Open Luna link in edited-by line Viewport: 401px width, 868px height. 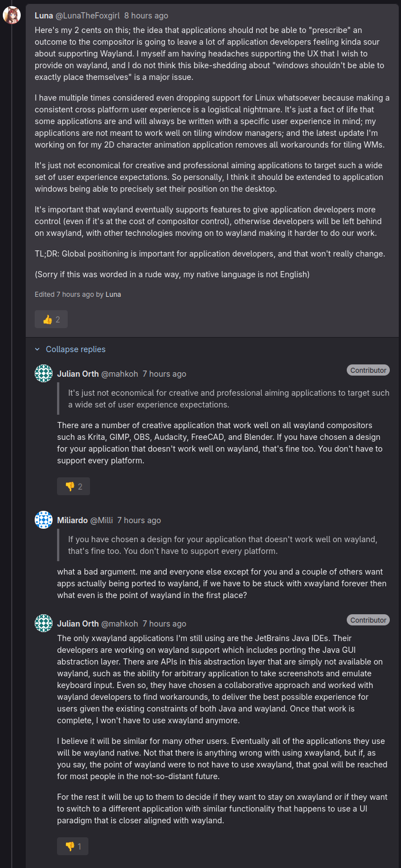click(x=113, y=294)
